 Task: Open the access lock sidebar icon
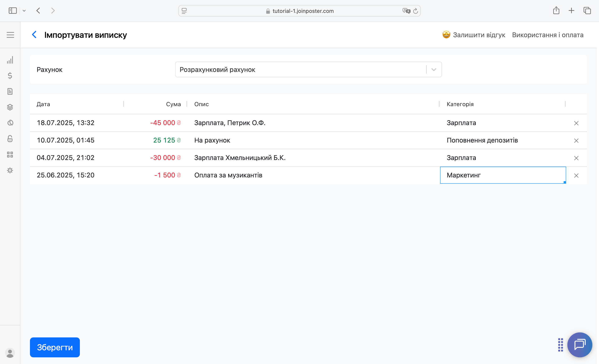point(10,139)
